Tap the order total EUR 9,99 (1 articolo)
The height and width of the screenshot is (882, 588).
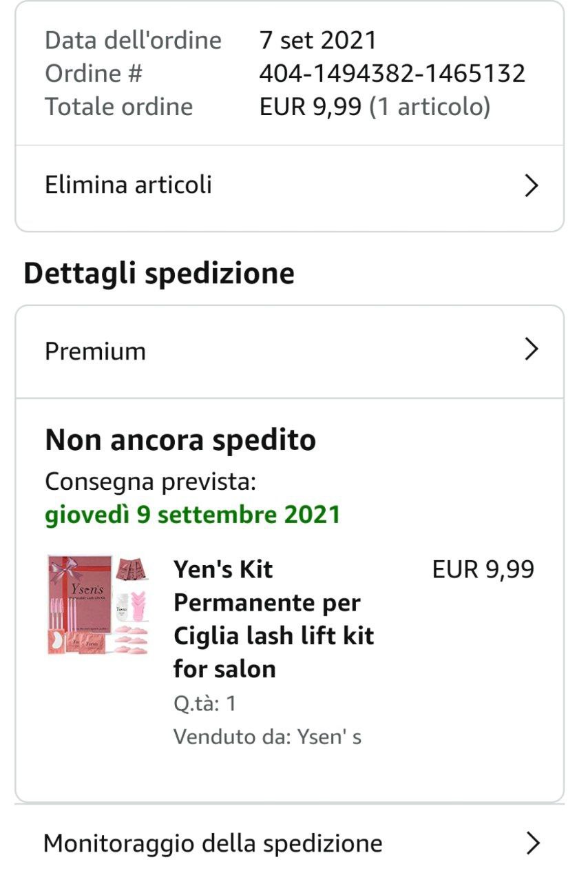(x=375, y=107)
